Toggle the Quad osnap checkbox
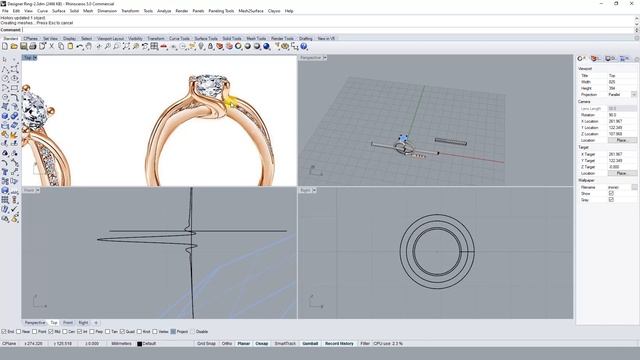Viewport: 640px width, 360px height. click(x=122, y=332)
